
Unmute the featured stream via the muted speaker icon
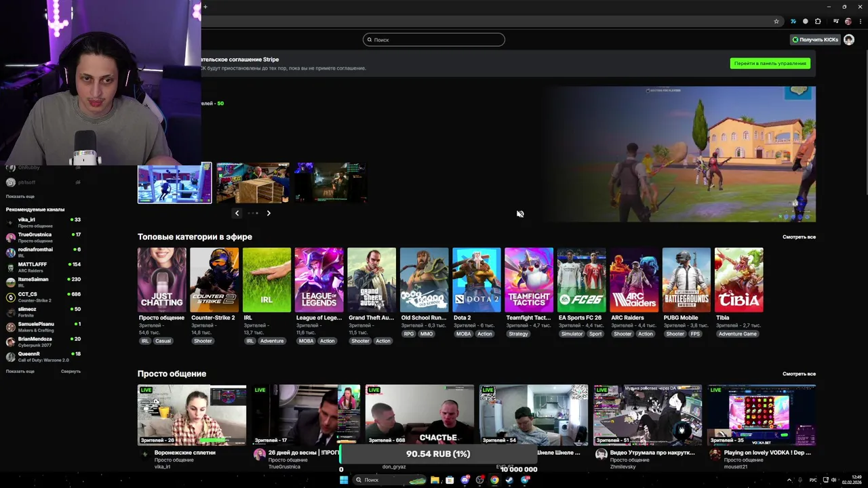click(x=520, y=213)
